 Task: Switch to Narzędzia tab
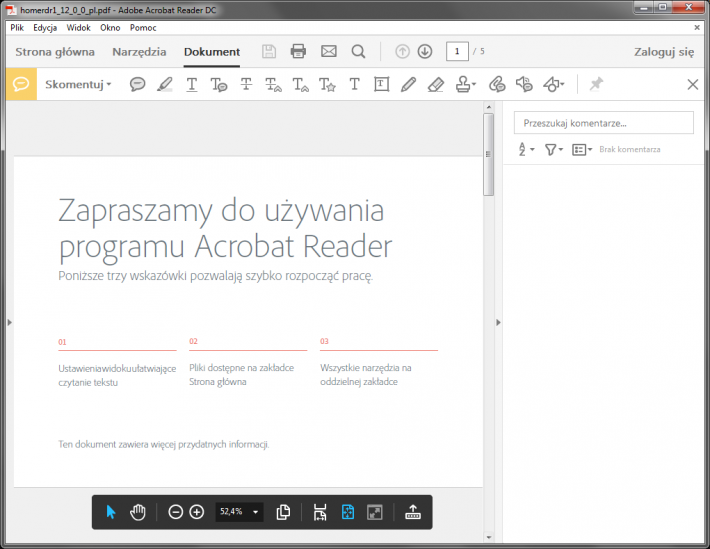point(139,52)
